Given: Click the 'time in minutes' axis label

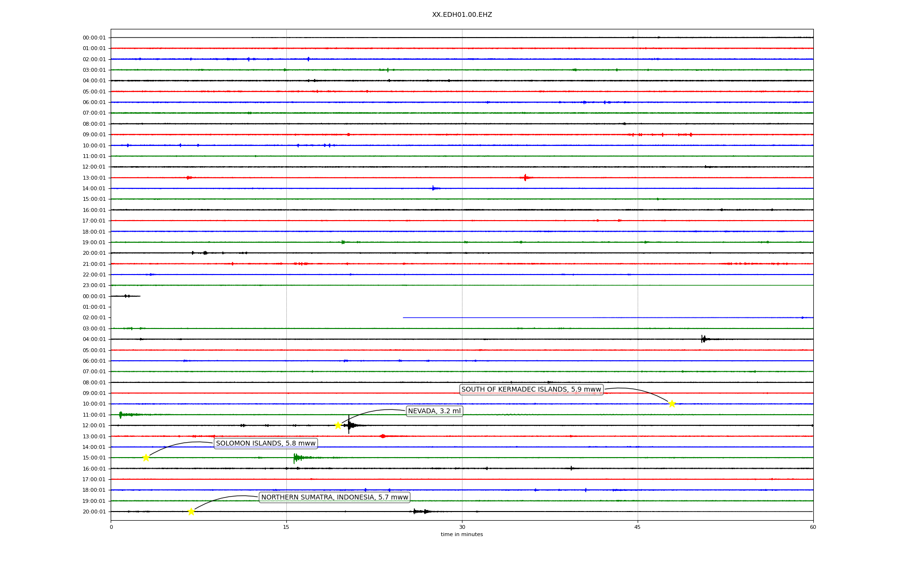Looking at the screenshot, I should tap(462, 535).
